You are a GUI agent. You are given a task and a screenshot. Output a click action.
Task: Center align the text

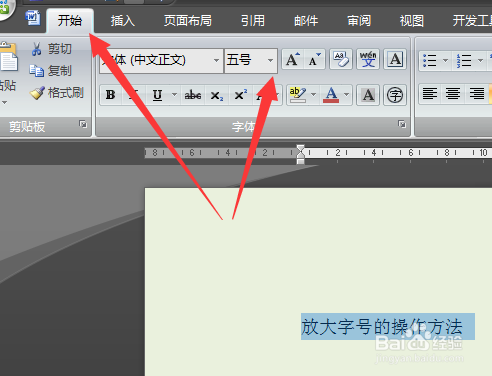453,93
